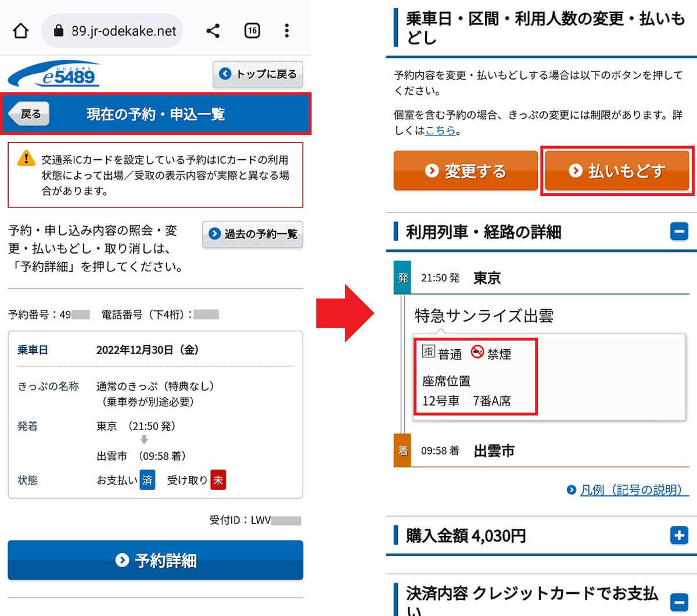Viewport: 697px width, 616px height.
Task: Click the 着 arrival marker icon
Action: (x=403, y=450)
